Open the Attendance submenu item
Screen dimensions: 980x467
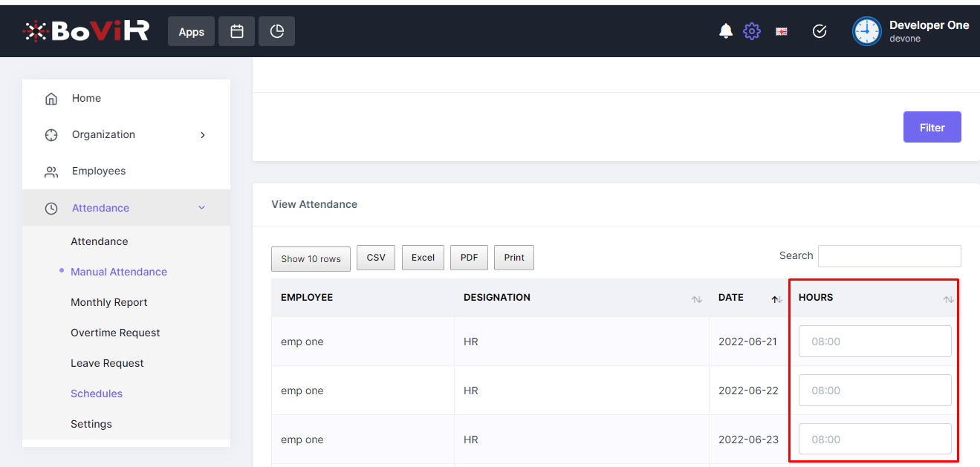100,241
